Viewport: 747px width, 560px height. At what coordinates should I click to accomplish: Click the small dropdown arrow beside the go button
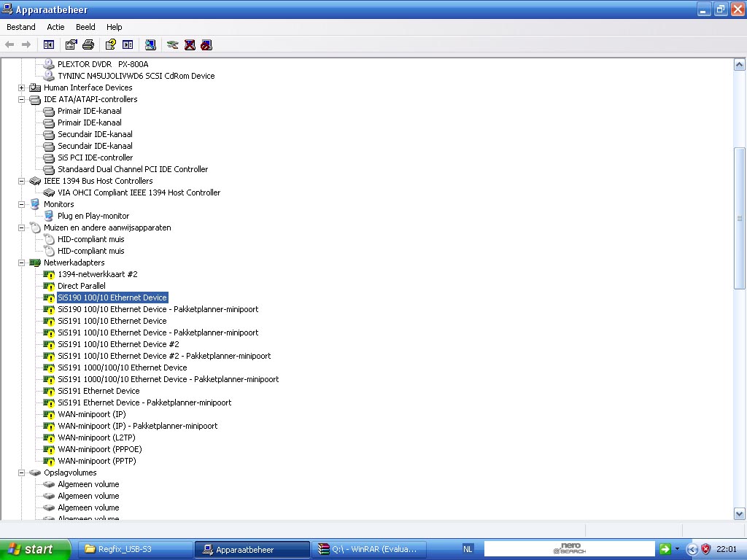point(677,549)
